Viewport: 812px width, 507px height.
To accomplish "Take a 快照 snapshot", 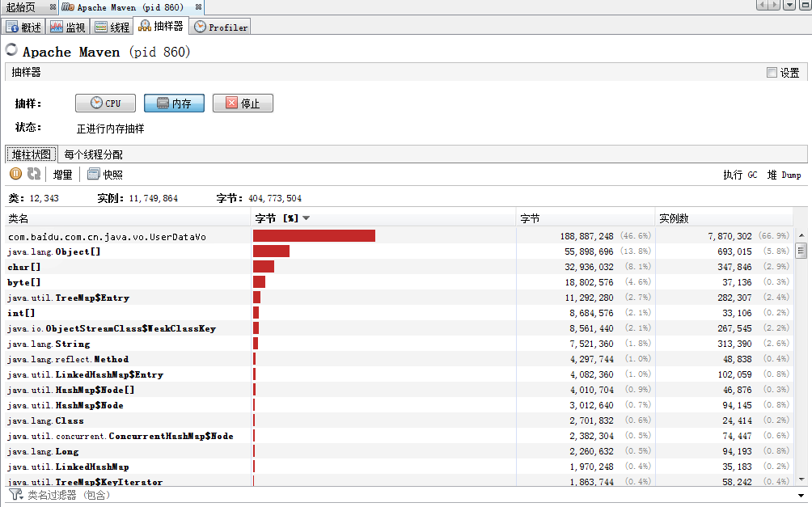I will 105,175.
